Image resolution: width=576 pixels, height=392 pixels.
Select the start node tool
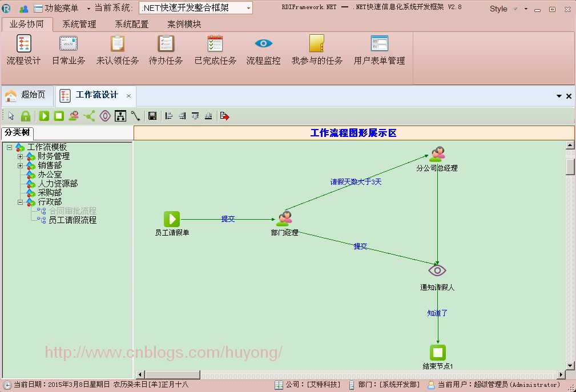[x=44, y=116]
